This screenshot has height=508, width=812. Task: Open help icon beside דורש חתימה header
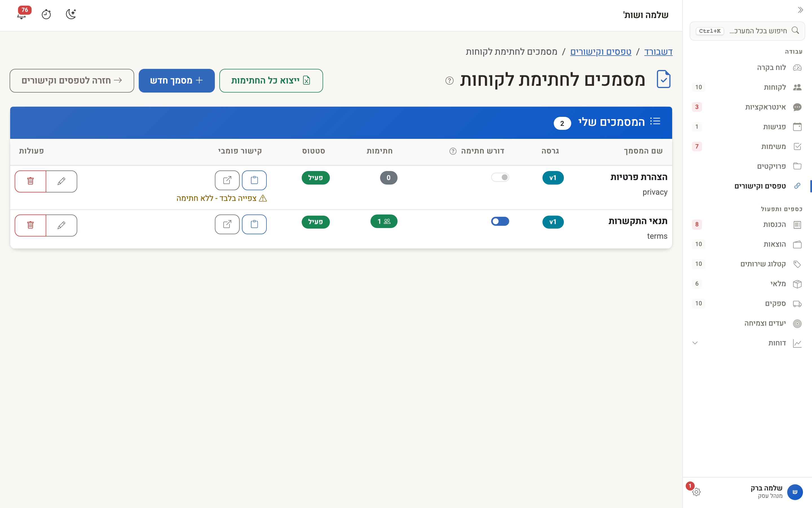[x=453, y=151]
